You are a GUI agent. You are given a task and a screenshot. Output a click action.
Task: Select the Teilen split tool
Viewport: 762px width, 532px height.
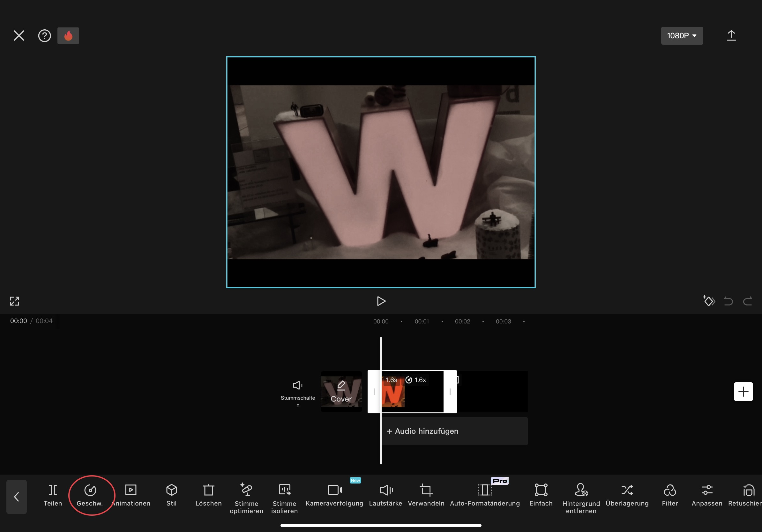click(x=53, y=495)
